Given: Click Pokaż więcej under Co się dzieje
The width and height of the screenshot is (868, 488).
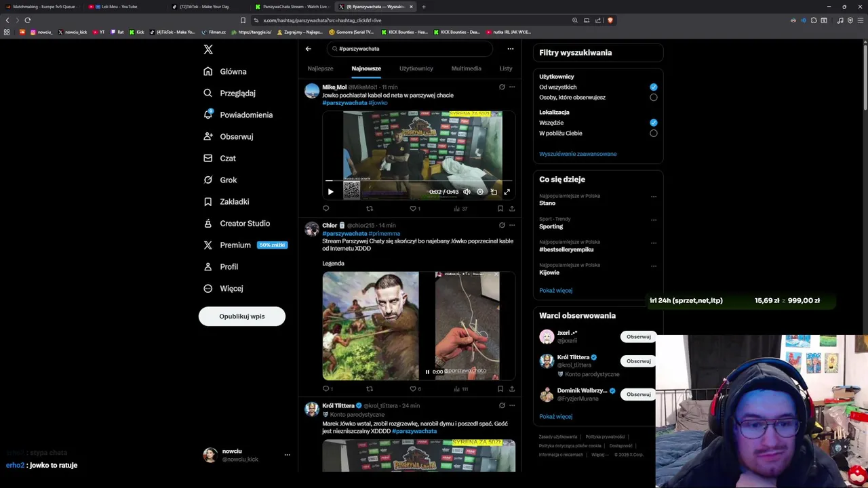Looking at the screenshot, I should click(x=555, y=290).
